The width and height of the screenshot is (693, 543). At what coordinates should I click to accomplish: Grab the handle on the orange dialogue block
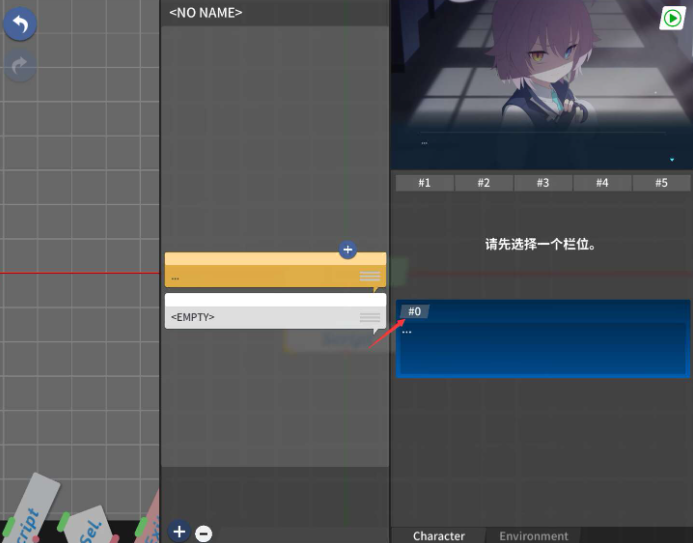[370, 277]
